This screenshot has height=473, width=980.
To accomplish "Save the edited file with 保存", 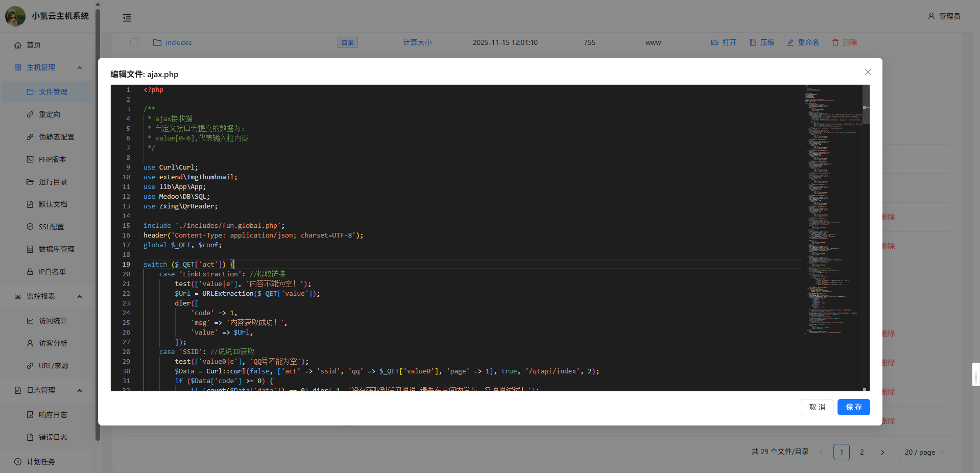I will pyautogui.click(x=853, y=407).
